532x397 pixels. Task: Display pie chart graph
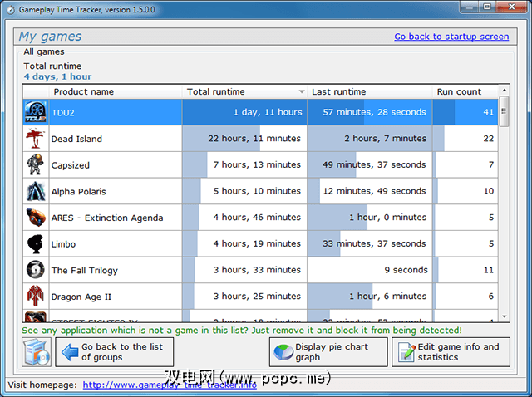328,352
